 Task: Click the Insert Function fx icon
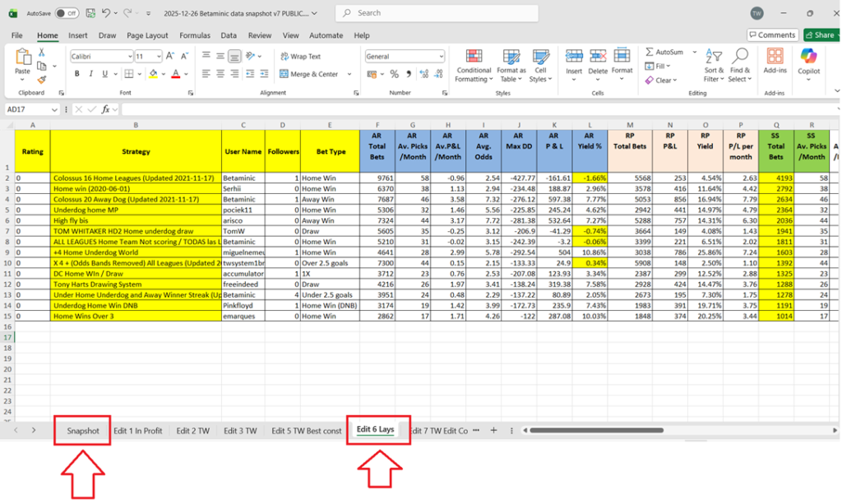tap(105, 109)
